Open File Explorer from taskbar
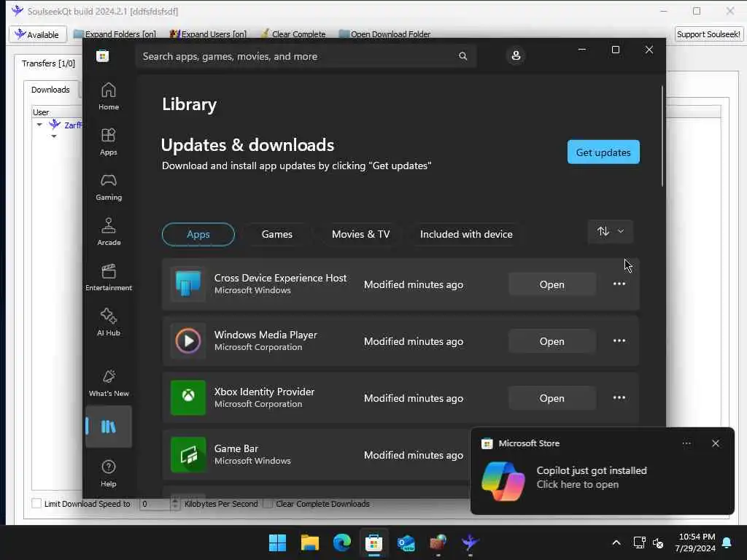 309,542
